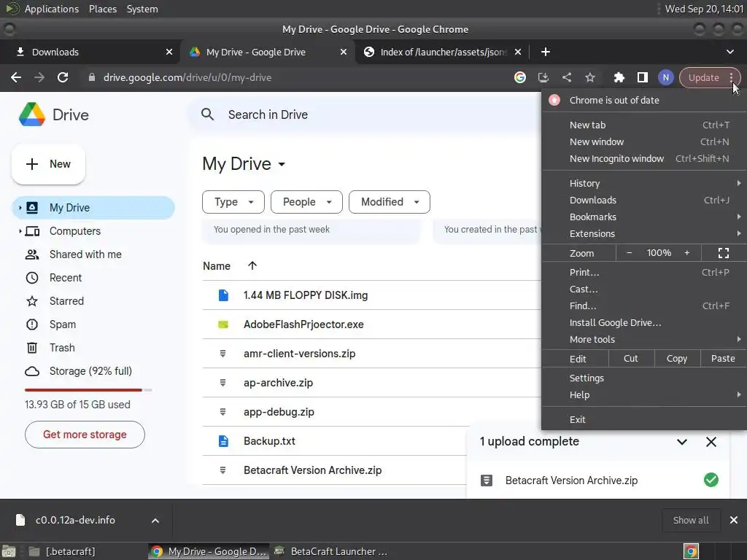The image size is (747, 560).
Task: Click Get more storage button
Action: (x=85, y=435)
